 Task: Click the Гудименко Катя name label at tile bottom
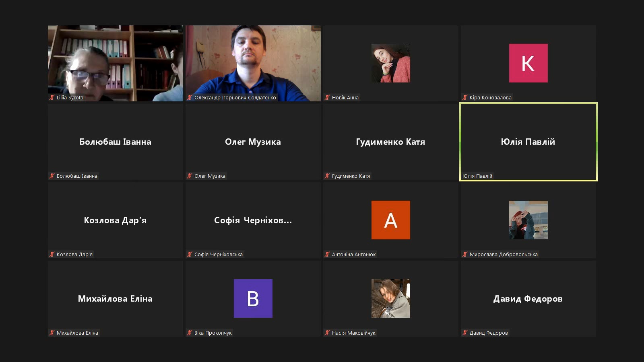pyautogui.click(x=351, y=176)
